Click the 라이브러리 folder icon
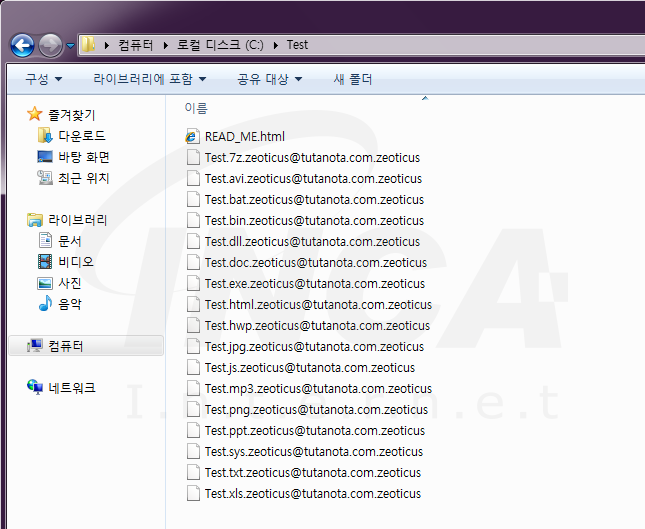This screenshot has height=529, width=645. tap(35, 220)
